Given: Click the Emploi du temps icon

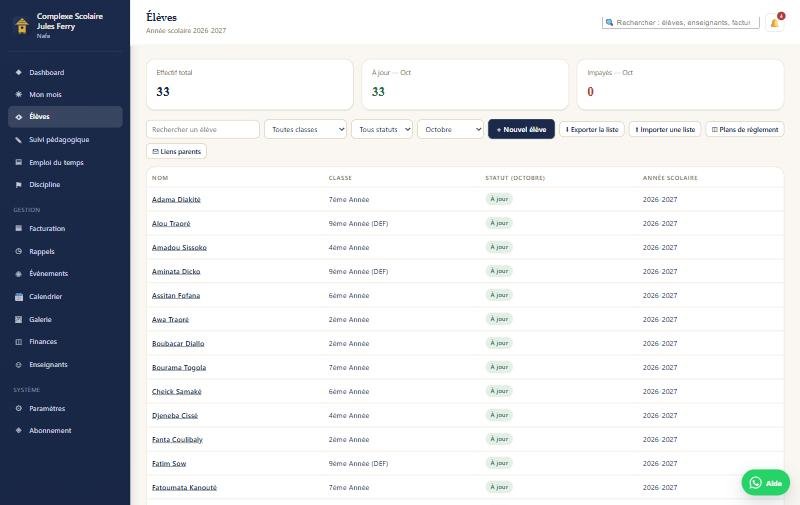Looking at the screenshot, I should [x=19, y=163].
